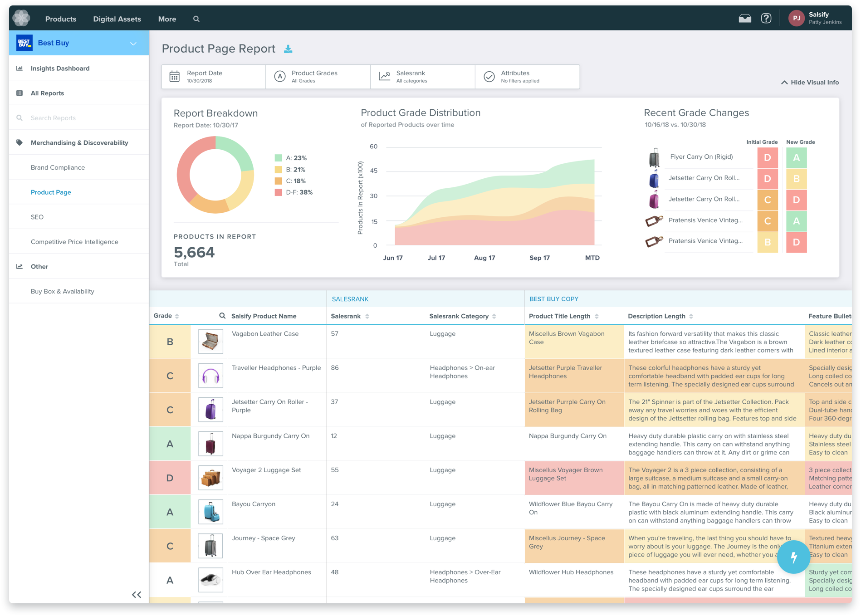861x616 pixels.
Task: Click the product name search magnifier icon
Action: (222, 316)
